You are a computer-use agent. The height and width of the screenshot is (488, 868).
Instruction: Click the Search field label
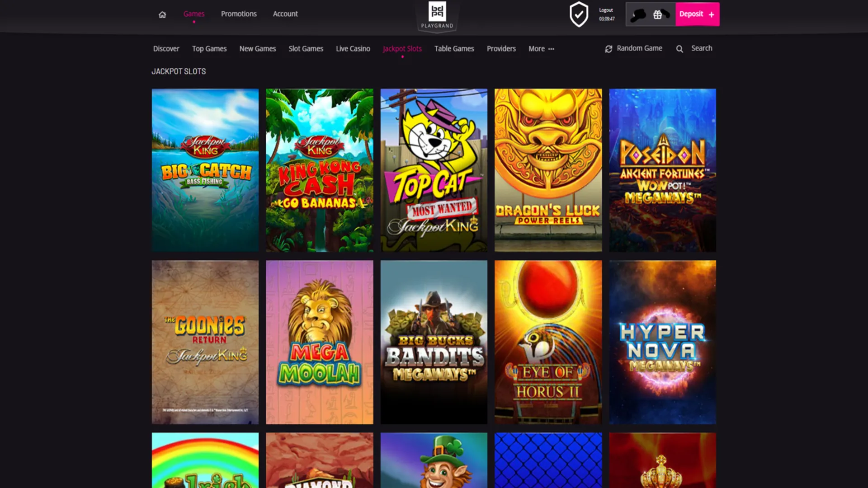(x=702, y=48)
